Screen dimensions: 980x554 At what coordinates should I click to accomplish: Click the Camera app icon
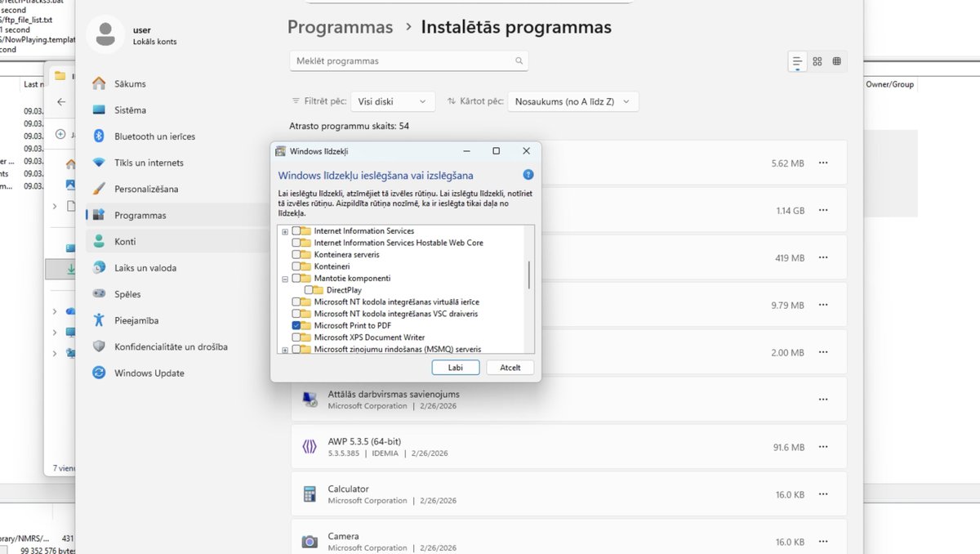[310, 542]
